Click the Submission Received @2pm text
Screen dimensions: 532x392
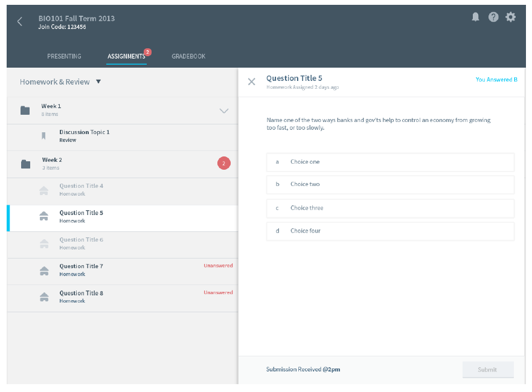click(x=303, y=369)
